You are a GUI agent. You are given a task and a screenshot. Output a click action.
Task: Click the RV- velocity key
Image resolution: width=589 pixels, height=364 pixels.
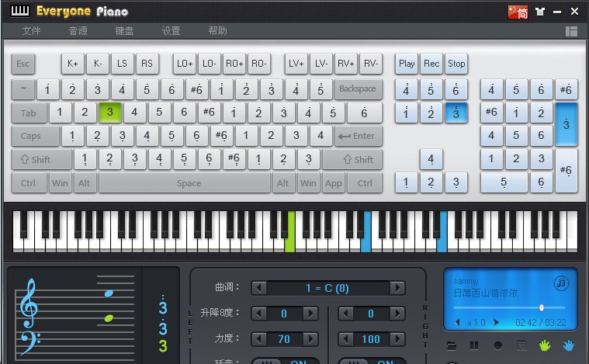click(370, 64)
